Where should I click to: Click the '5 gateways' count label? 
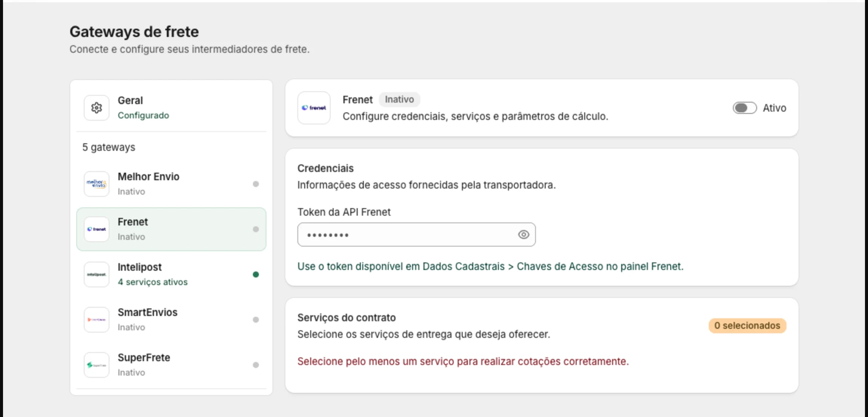click(x=109, y=147)
